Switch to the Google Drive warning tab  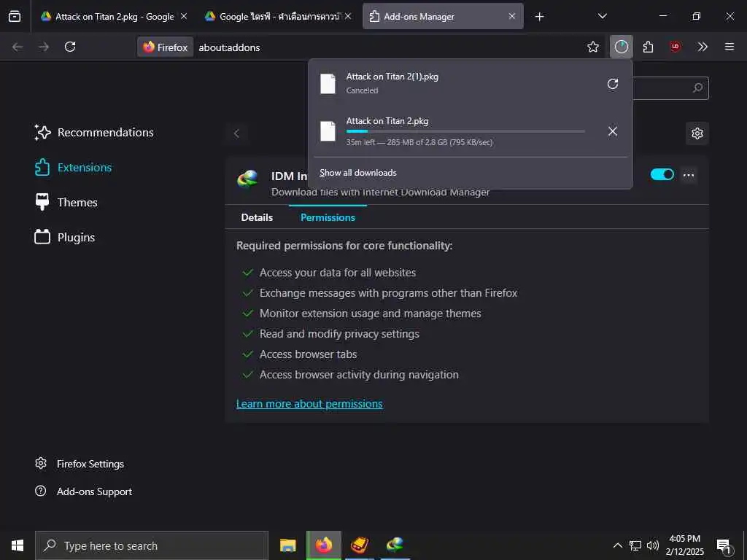(278, 16)
